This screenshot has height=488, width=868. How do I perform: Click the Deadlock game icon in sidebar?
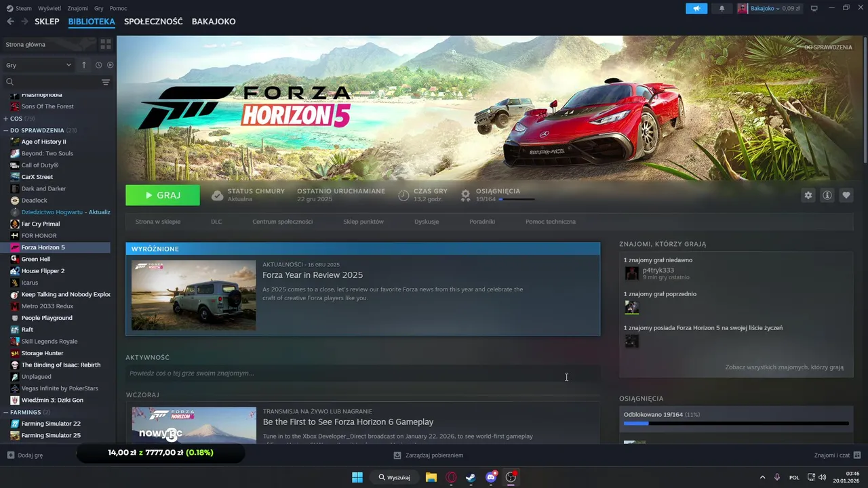click(15, 201)
